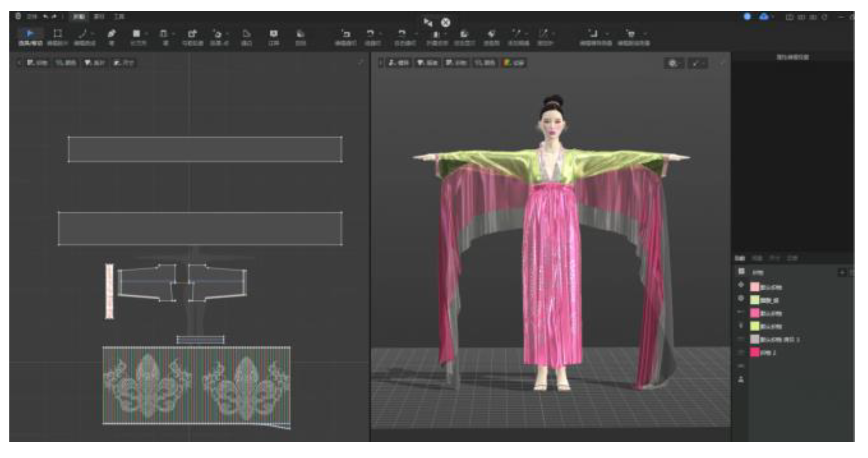Open the gear settings dropdown in 3D viewport

coord(674,63)
